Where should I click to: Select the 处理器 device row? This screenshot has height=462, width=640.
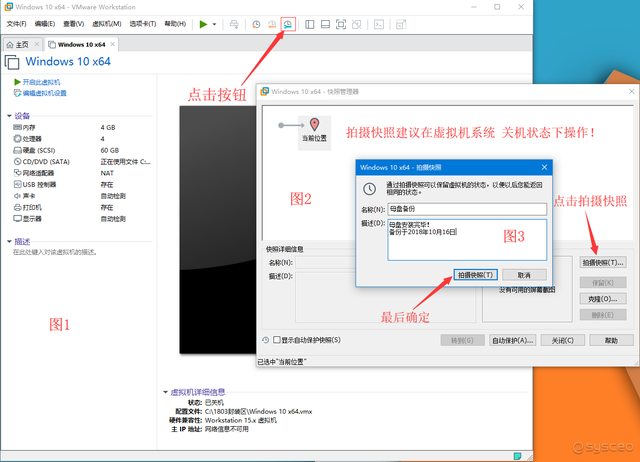[82, 139]
